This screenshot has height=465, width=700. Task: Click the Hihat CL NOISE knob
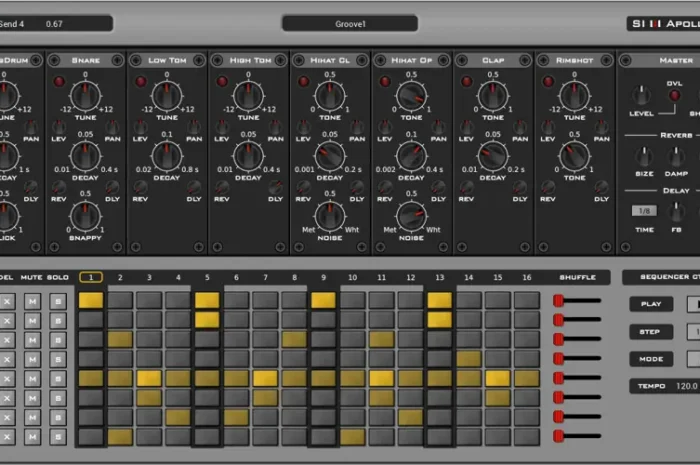329,215
